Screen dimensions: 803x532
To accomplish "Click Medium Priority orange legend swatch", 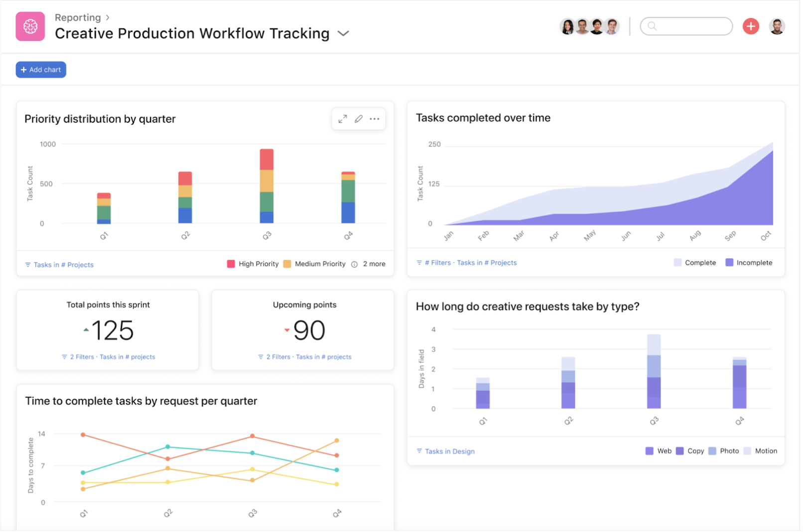I will 287,264.
